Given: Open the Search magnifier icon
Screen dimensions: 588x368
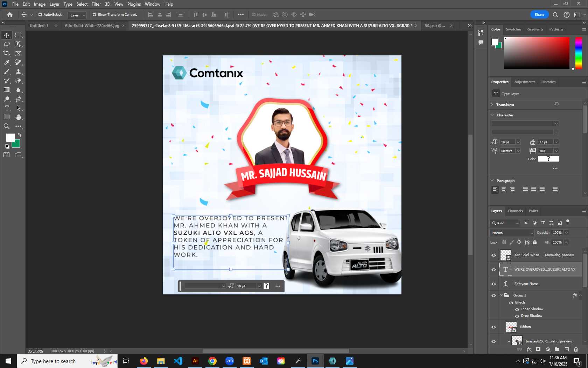Looking at the screenshot, I should coord(555,15).
